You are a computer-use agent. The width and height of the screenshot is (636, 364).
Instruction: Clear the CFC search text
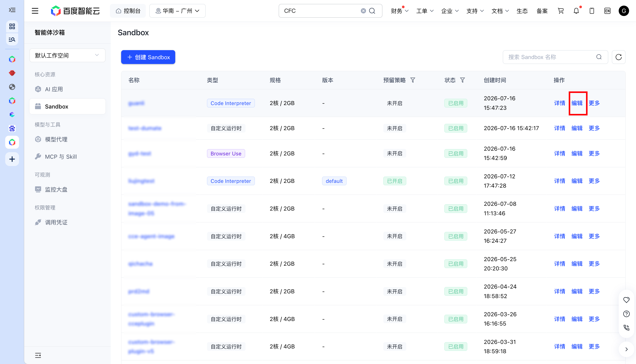[363, 11]
